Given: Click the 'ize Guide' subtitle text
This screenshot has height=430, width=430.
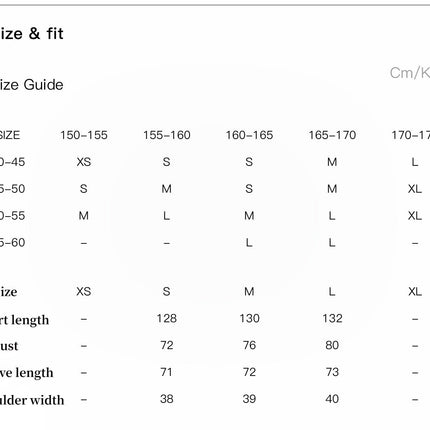Looking at the screenshot, I should point(31,85).
